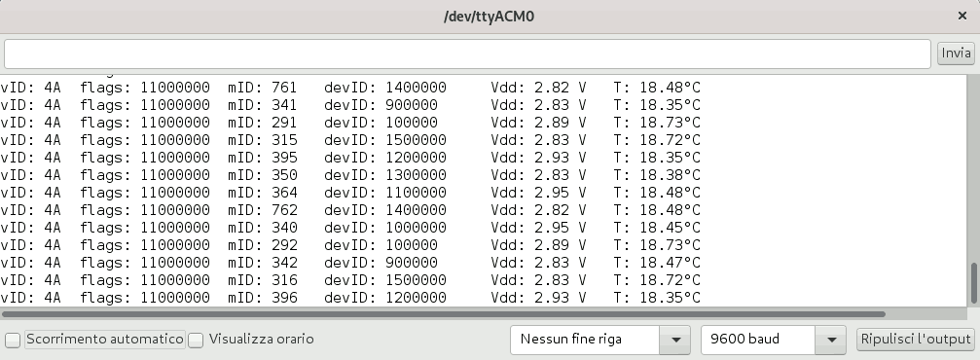Image resolution: width=980 pixels, height=360 pixels.
Task: Click the serial message input field
Action: coord(467,54)
